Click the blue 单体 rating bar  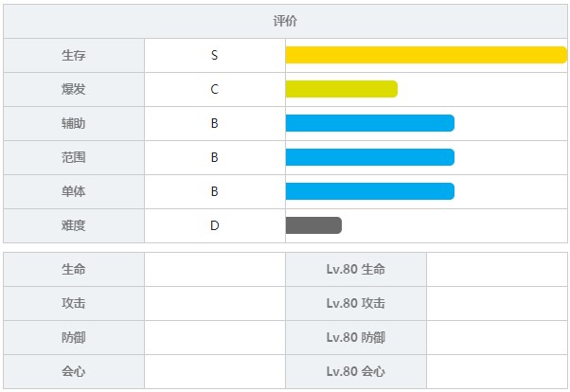click(370, 191)
